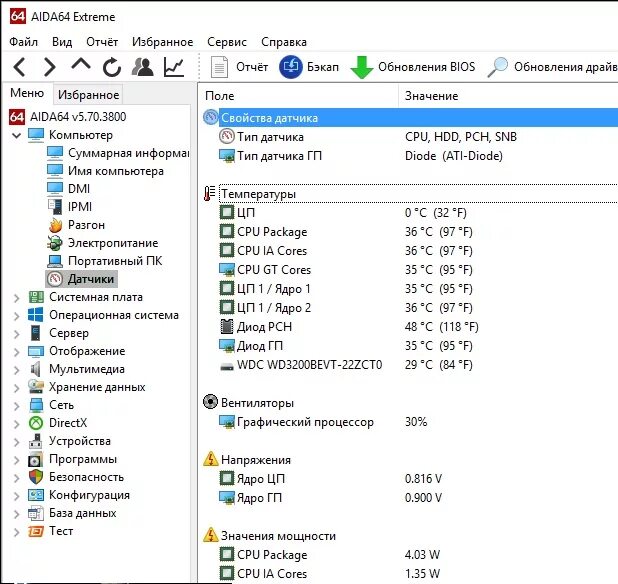Image resolution: width=618 pixels, height=584 pixels.
Task: Click the Тест benchmark icon
Action: tap(36, 531)
